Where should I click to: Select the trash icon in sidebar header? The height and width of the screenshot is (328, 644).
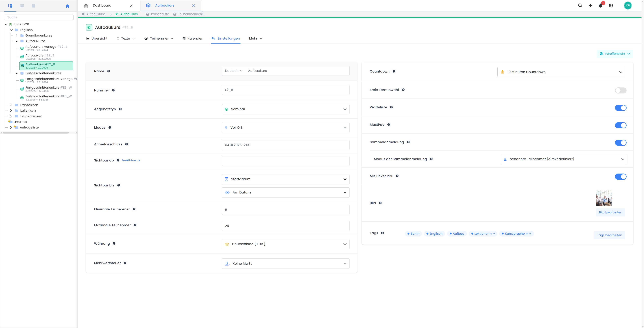pyautogui.click(x=34, y=6)
